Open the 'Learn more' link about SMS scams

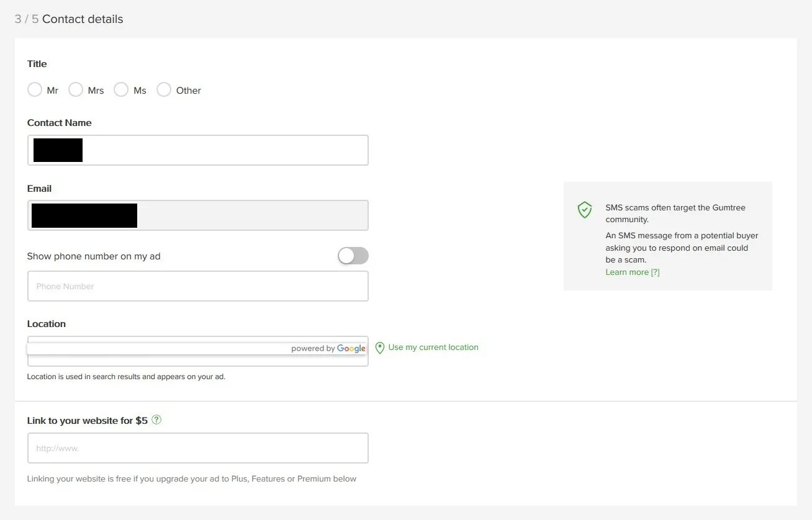pos(626,272)
